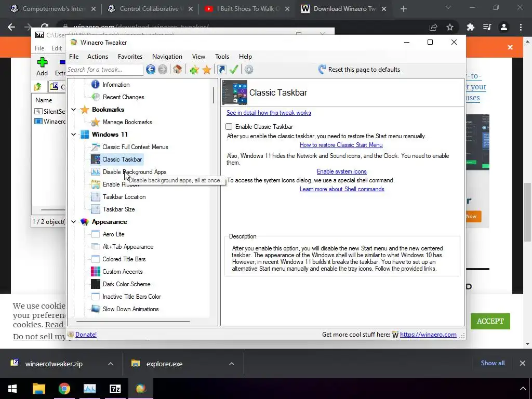Select Inactive Title Bars Color tweak

pyautogui.click(x=131, y=297)
